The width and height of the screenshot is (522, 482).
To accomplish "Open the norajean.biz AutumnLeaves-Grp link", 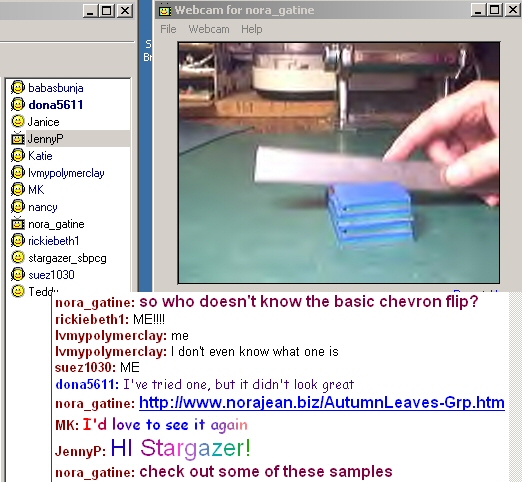I will click(322, 403).
